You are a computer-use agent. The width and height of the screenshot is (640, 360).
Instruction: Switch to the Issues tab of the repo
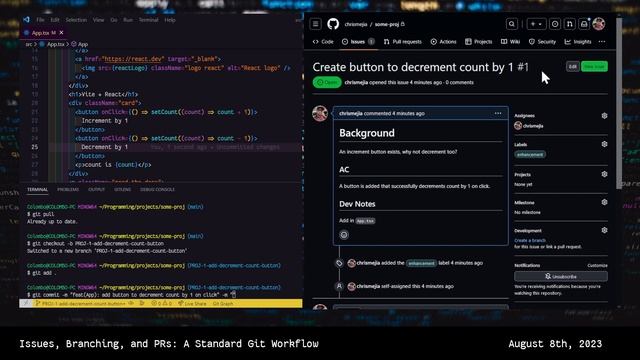(x=358, y=42)
